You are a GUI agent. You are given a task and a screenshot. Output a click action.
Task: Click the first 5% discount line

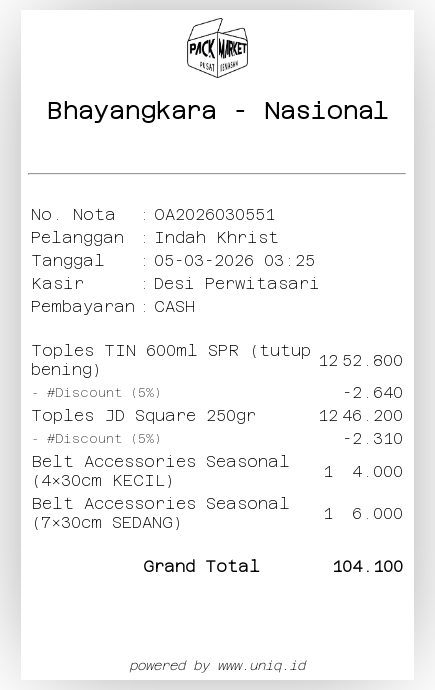pos(96,393)
